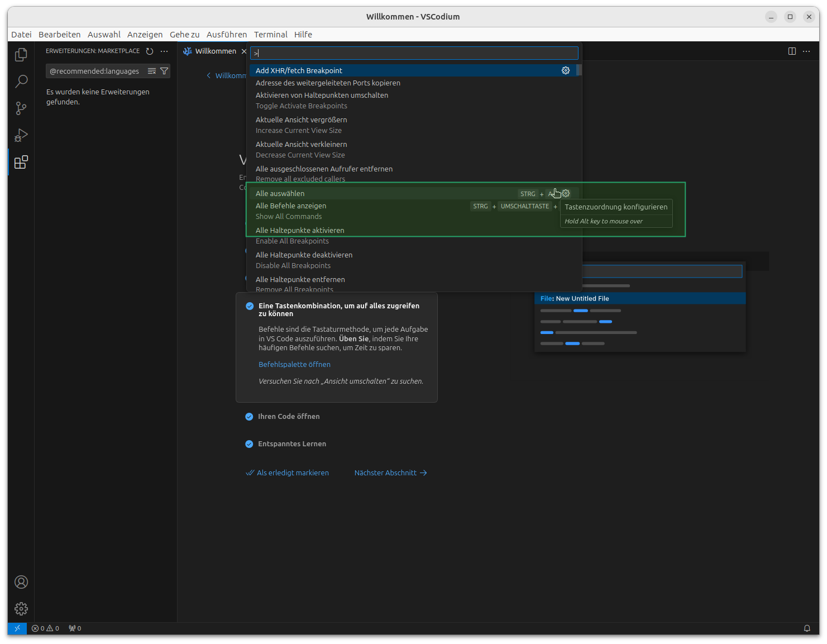The height and width of the screenshot is (644, 827).
Task: Click the 'Befehlspalette öffnen' link
Action: tap(294, 364)
